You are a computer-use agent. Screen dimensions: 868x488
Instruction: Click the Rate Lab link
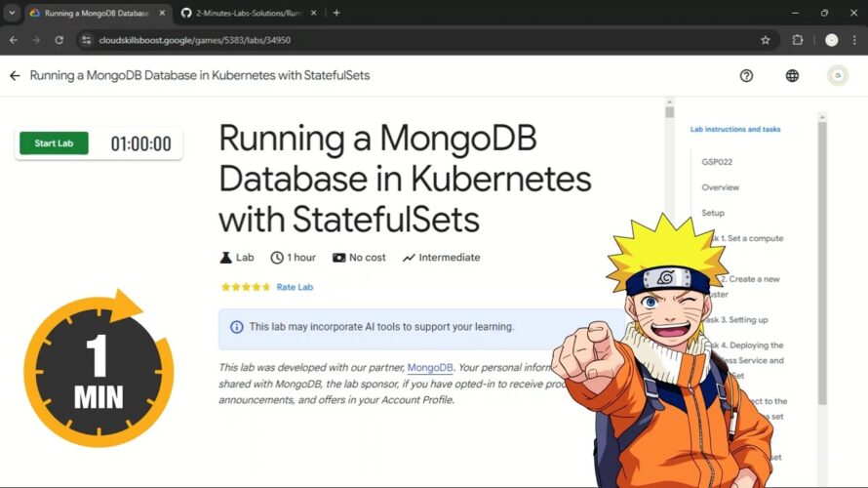pos(295,287)
